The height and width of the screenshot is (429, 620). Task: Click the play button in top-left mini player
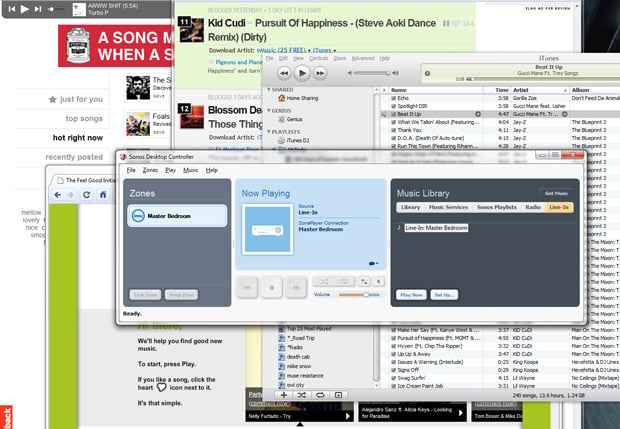click(x=25, y=9)
